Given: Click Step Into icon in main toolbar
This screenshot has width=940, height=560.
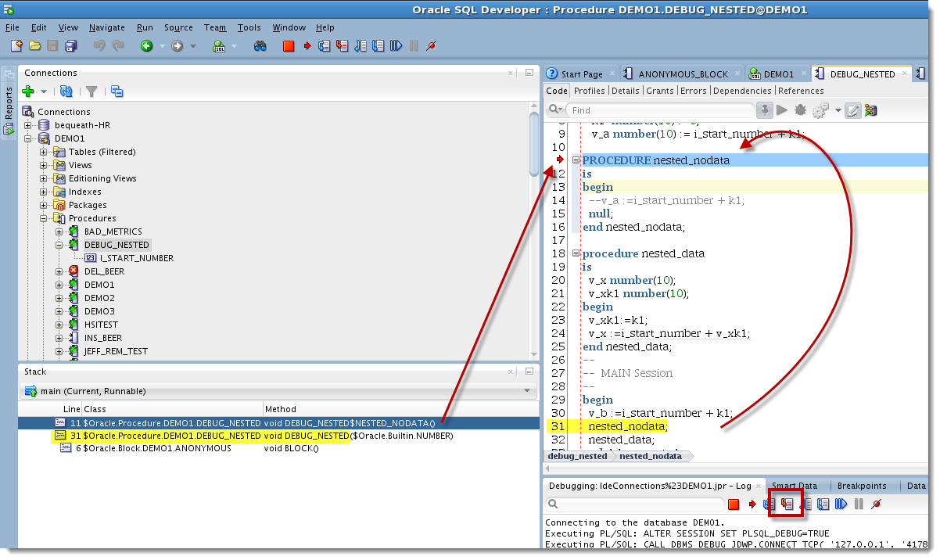Looking at the screenshot, I should [343, 46].
